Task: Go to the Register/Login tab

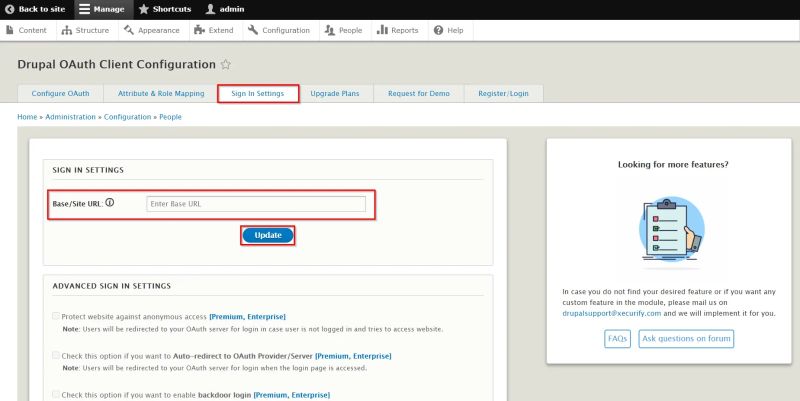Action: pyautogui.click(x=504, y=93)
